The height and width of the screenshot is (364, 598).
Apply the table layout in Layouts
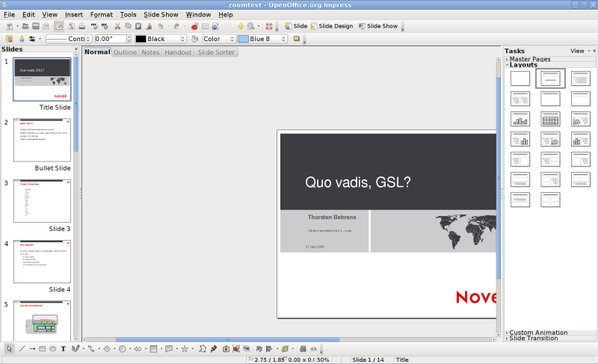[550, 119]
